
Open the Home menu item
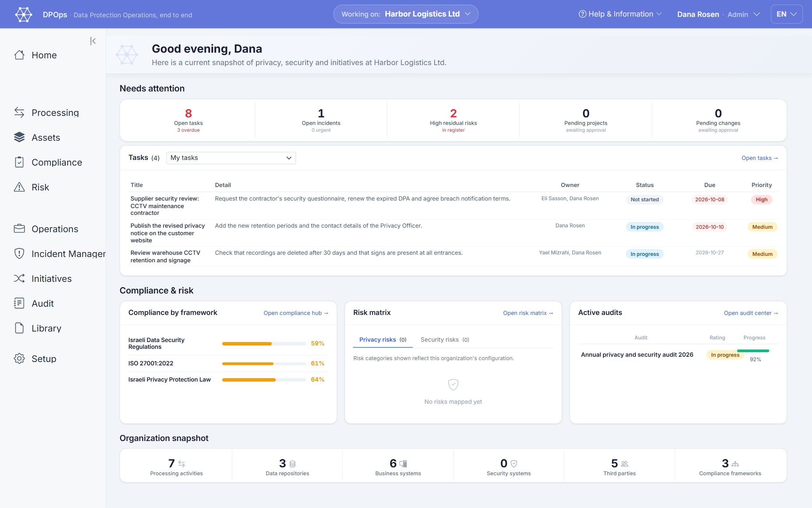[x=44, y=55]
